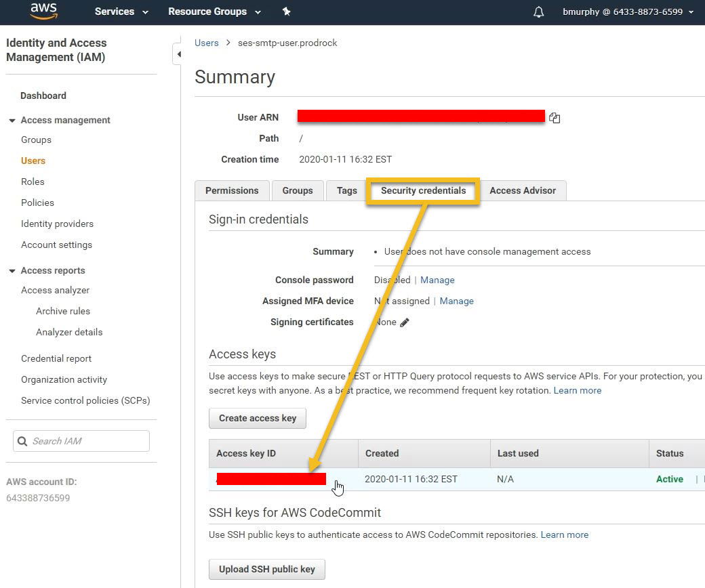This screenshot has height=588, width=705.
Task: Open Access analyzer page
Action: click(x=56, y=290)
